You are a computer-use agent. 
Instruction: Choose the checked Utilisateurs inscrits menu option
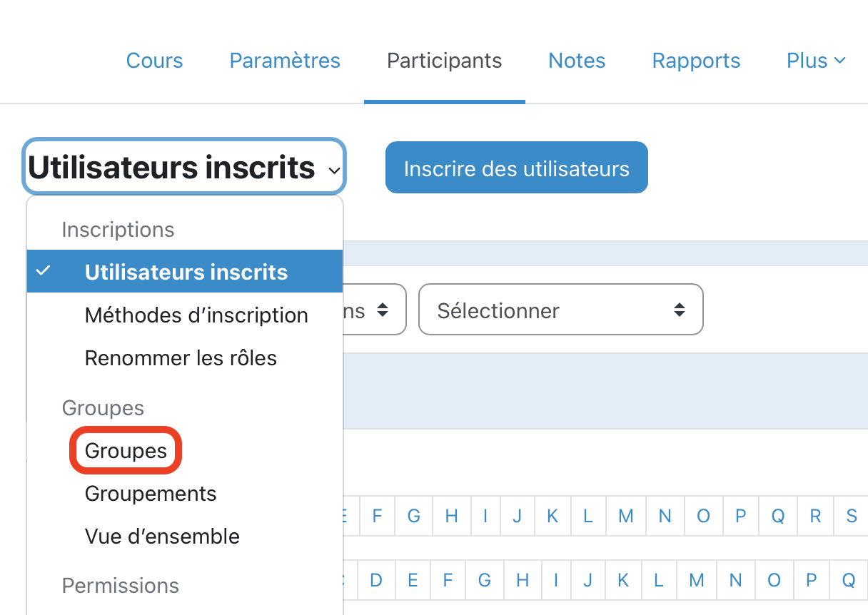coord(186,272)
